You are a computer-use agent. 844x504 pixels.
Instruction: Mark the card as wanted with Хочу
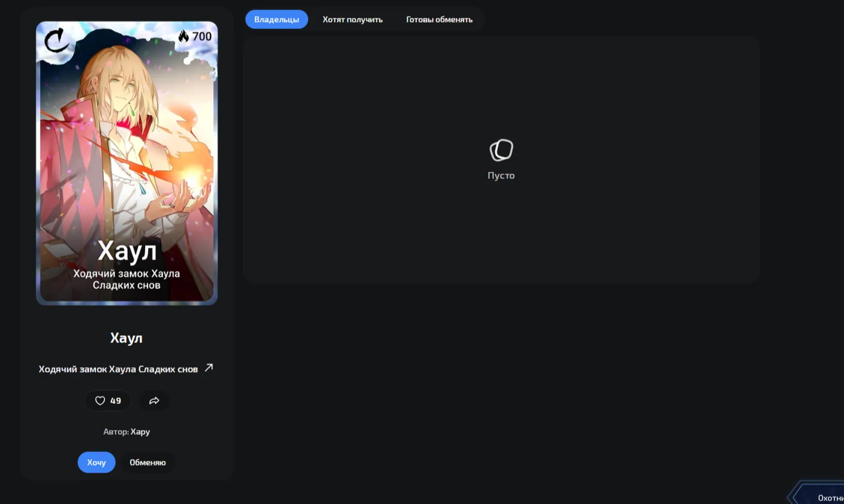(x=96, y=462)
